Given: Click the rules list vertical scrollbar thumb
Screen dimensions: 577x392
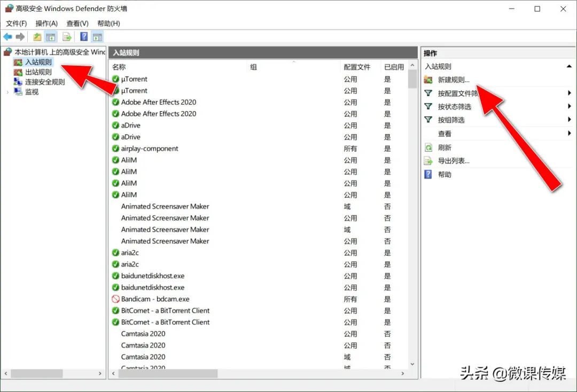Looking at the screenshot, I should (x=412, y=79).
